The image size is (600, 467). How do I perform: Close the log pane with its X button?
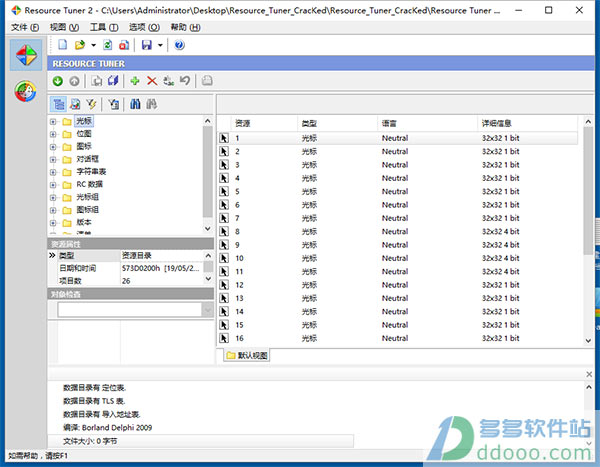(589, 374)
